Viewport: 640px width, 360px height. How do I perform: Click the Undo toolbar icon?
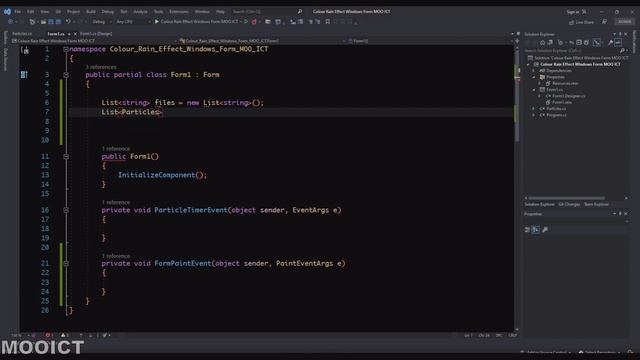[68, 22]
